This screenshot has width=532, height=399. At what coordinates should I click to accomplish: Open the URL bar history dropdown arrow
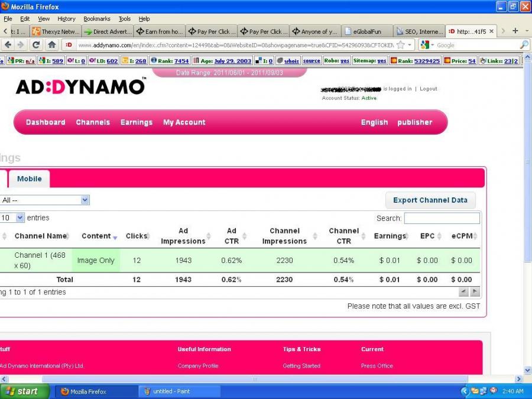410,45
